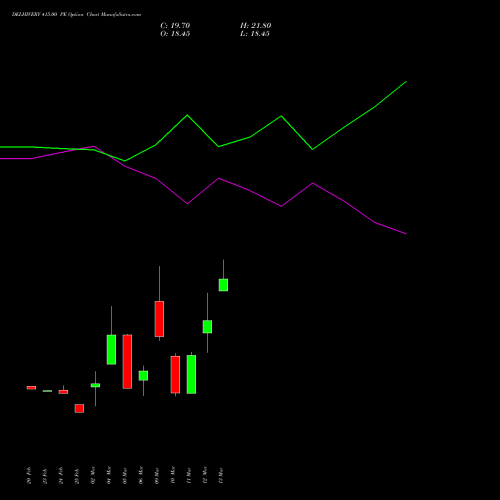Select the green candlestick above 12 Mar
The image size is (500, 500).
click(207, 327)
